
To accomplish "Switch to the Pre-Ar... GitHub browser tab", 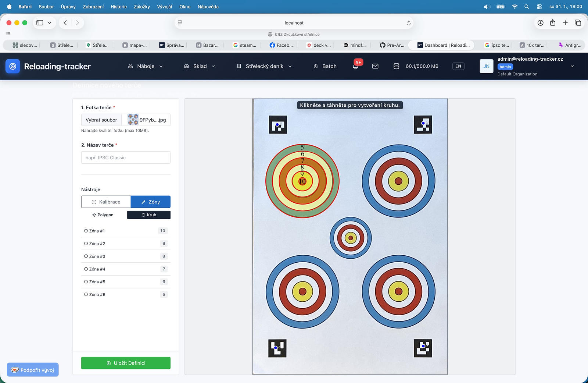I will point(392,45).
